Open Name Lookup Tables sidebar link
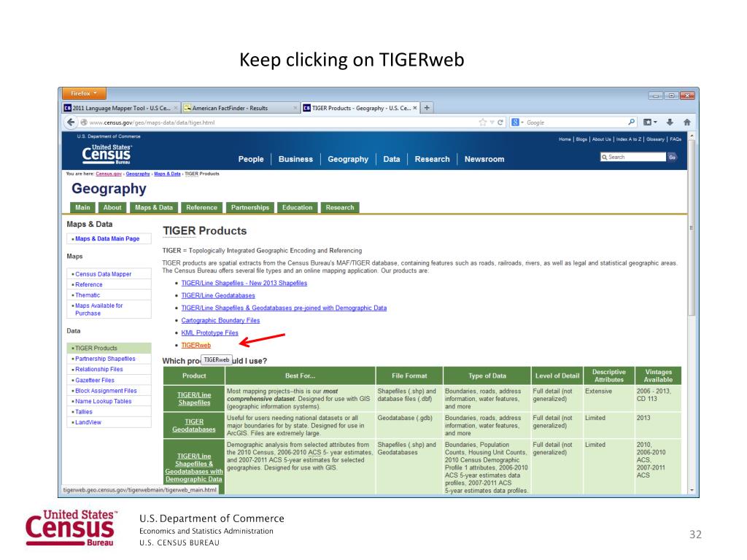The width and height of the screenshot is (747, 560). coord(104,401)
